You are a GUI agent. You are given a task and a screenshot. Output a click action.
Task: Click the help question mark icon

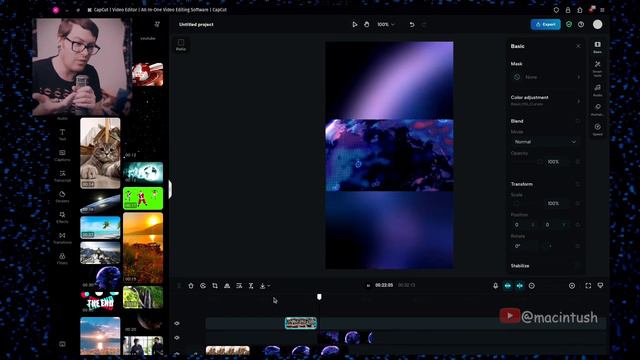coord(581,24)
